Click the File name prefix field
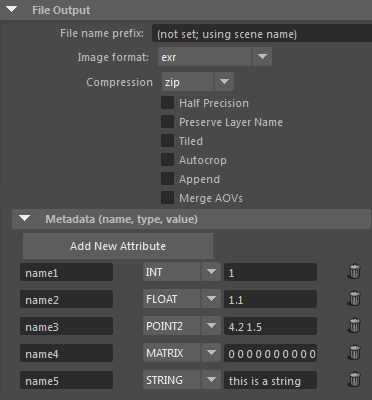 click(x=262, y=33)
